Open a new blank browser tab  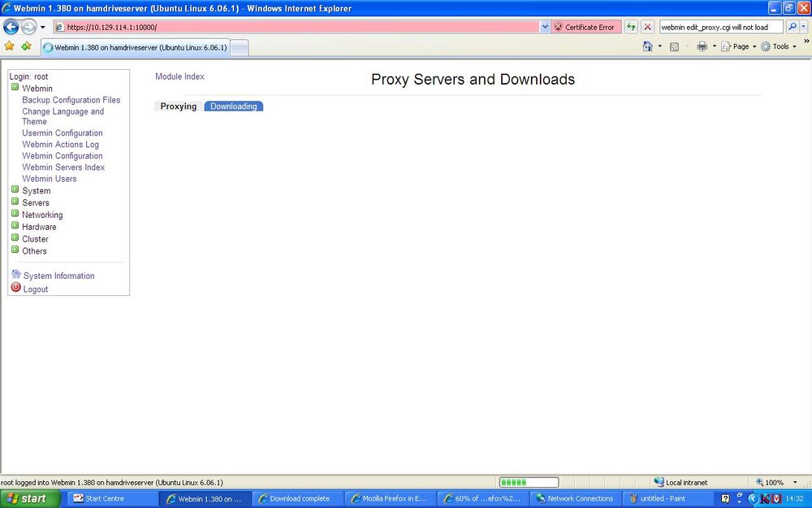click(240, 48)
